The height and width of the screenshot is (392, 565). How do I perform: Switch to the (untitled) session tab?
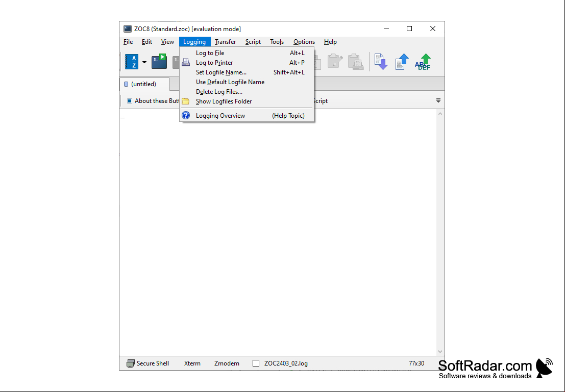pos(144,84)
